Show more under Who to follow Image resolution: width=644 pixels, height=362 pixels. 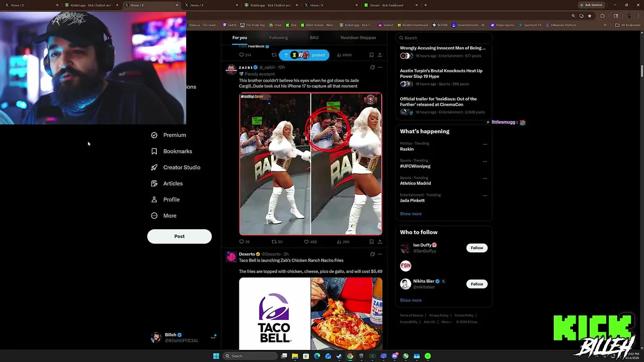(x=411, y=300)
